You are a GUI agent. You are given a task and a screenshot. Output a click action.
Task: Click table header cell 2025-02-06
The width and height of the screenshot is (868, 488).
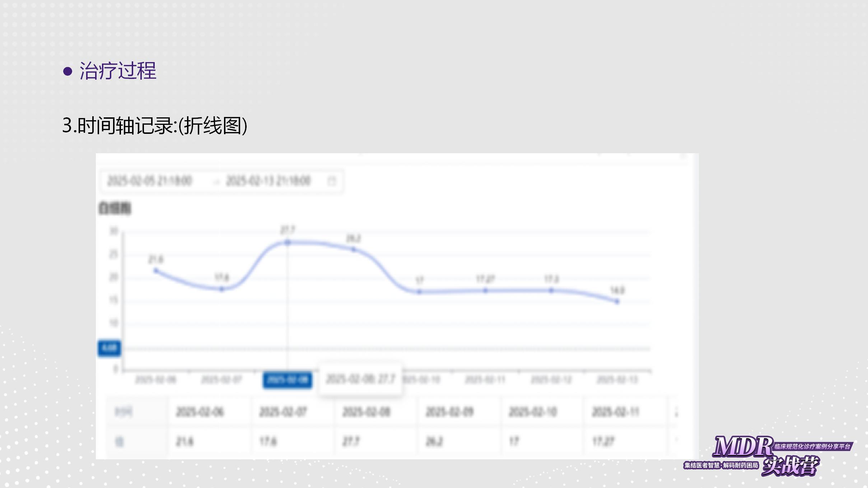(200, 412)
